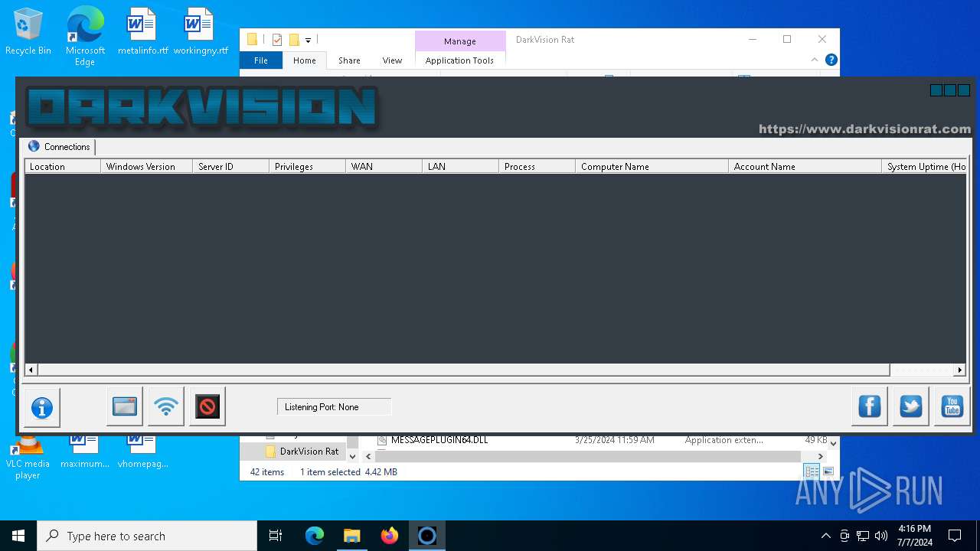Click the Listening Port: None status field

click(x=334, y=407)
